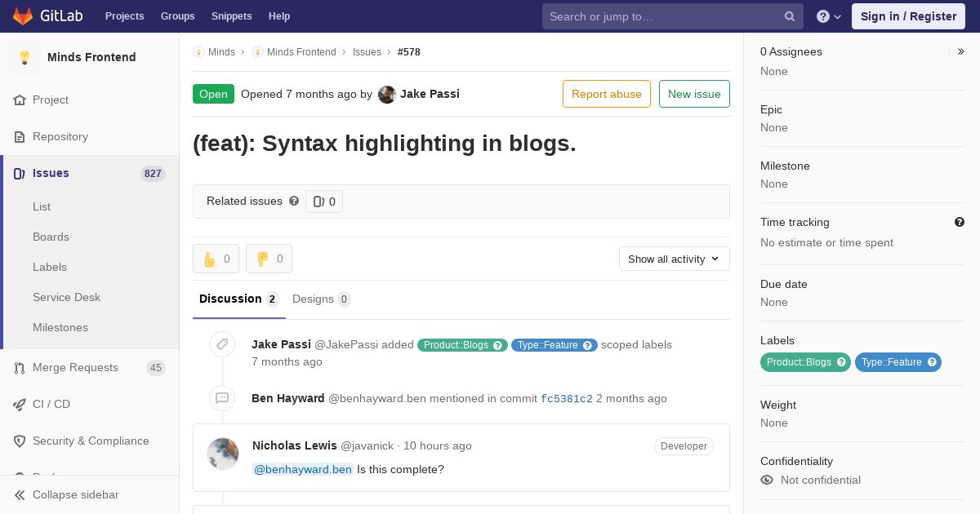Click the New issue button
The width and height of the screenshot is (980, 514).
pyautogui.click(x=694, y=94)
